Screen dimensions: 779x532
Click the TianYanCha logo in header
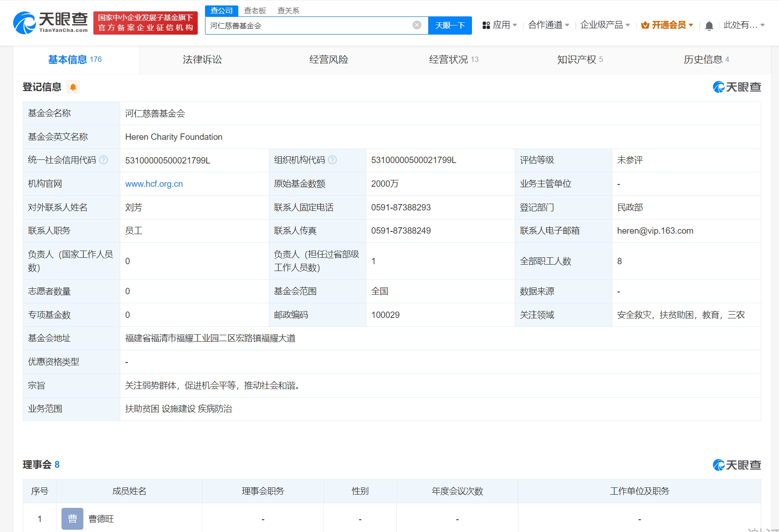click(50, 23)
